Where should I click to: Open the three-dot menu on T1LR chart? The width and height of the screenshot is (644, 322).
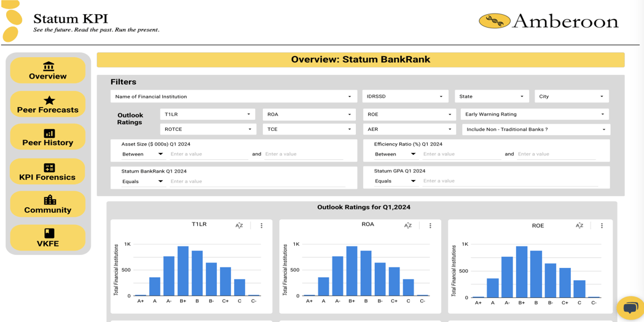(262, 226)
